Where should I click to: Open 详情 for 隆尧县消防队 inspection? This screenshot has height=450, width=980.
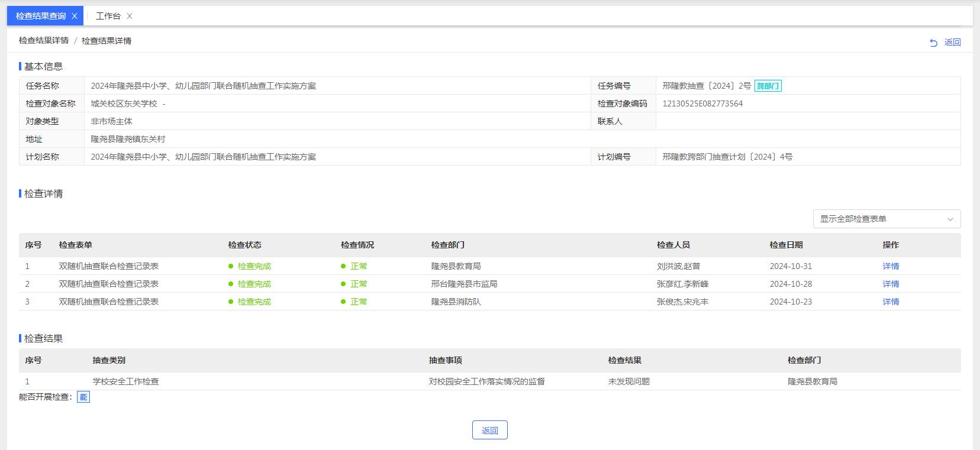pos(891,302)
